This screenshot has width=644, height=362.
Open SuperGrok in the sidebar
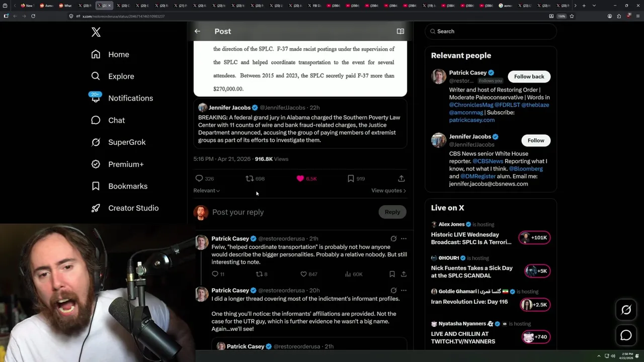tap(118, 142)
